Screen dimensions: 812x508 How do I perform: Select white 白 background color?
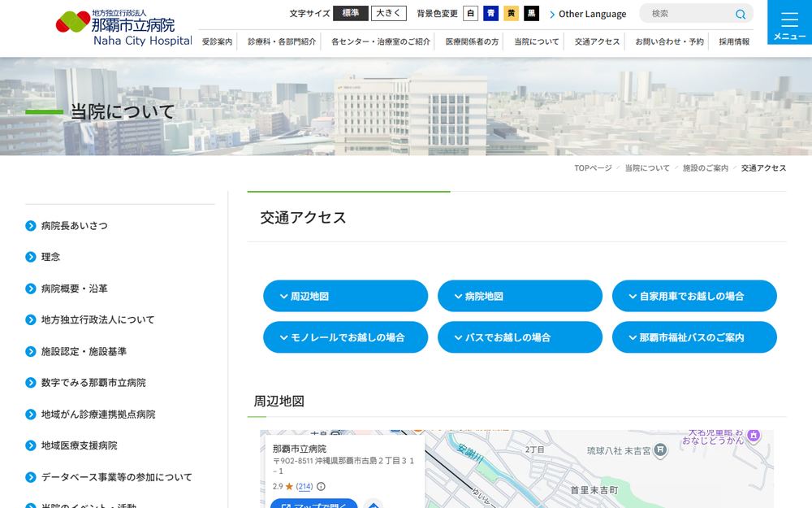pos(470,14)
